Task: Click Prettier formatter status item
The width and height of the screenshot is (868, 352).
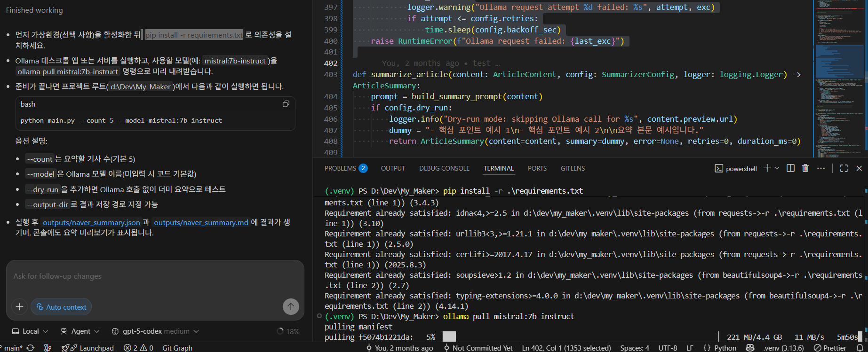Action: click(830, 348)
